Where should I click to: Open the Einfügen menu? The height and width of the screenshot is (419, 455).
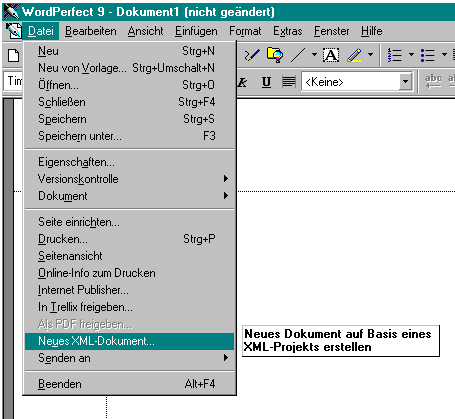tap(196, 31)
